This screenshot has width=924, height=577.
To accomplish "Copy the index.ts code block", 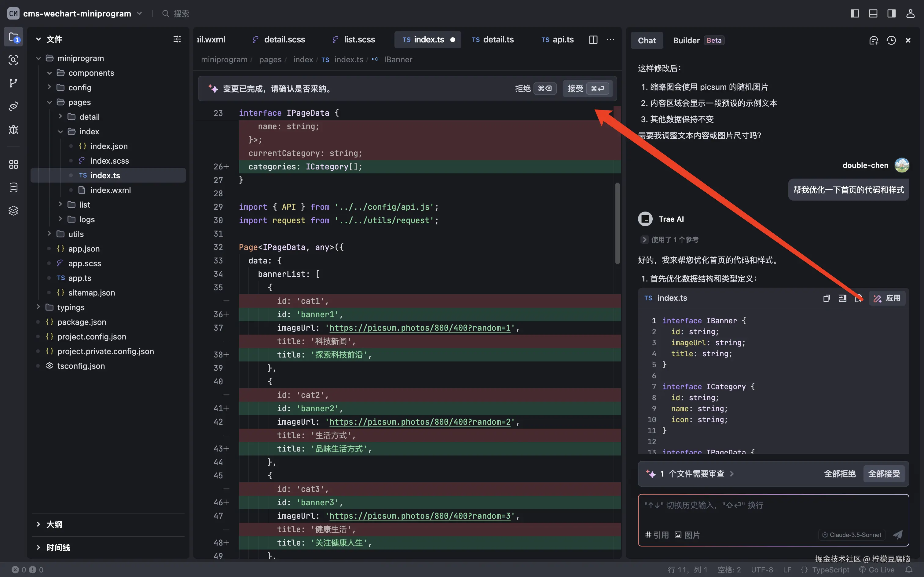I will pyautogui.click(x=826, y=299).
